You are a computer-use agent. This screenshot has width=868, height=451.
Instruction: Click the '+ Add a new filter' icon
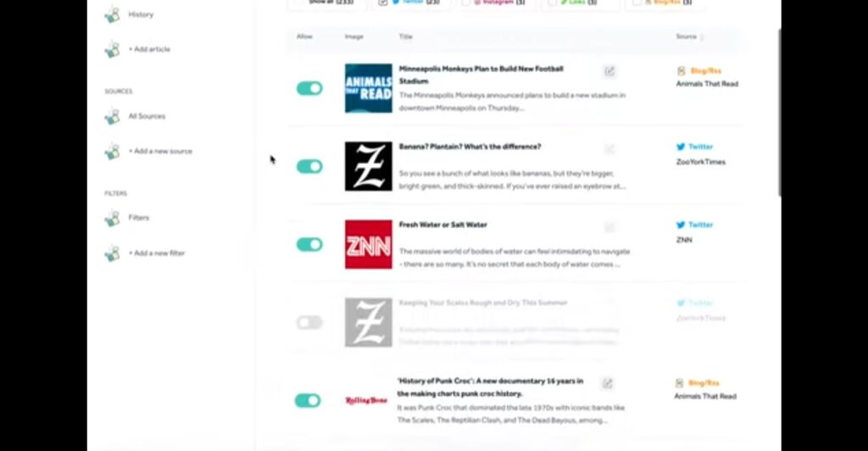point(113,253)
